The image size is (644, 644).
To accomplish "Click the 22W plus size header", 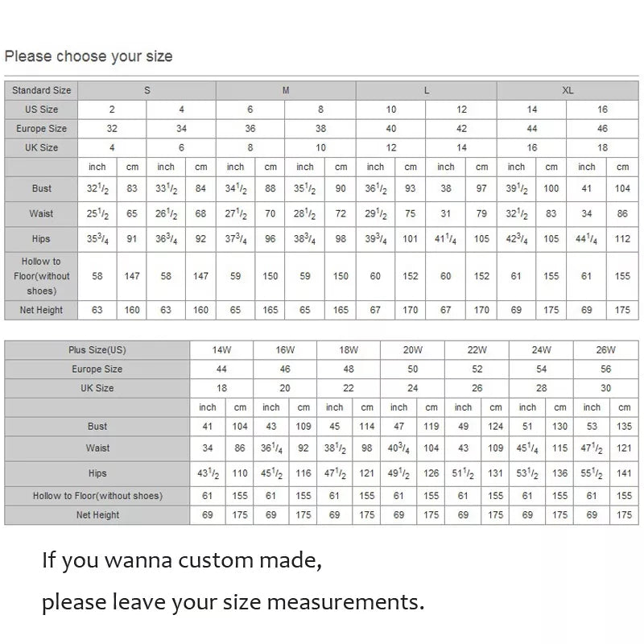I will [477, 350].
